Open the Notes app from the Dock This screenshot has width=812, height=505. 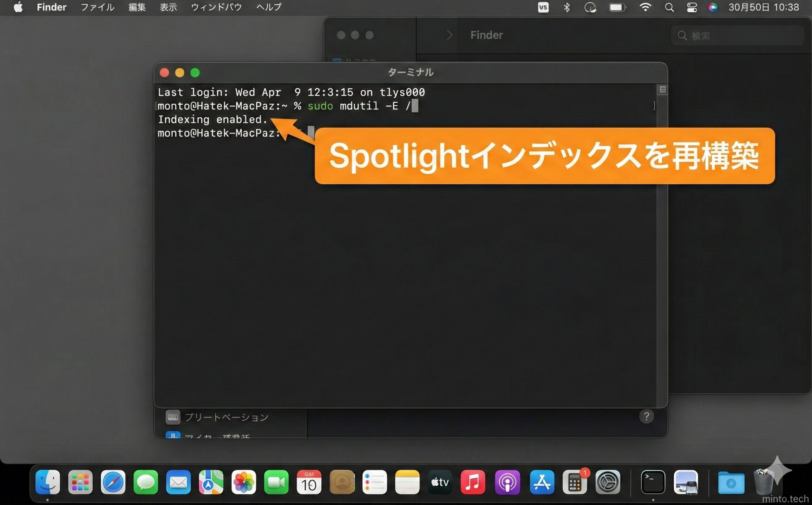(407, 482)
